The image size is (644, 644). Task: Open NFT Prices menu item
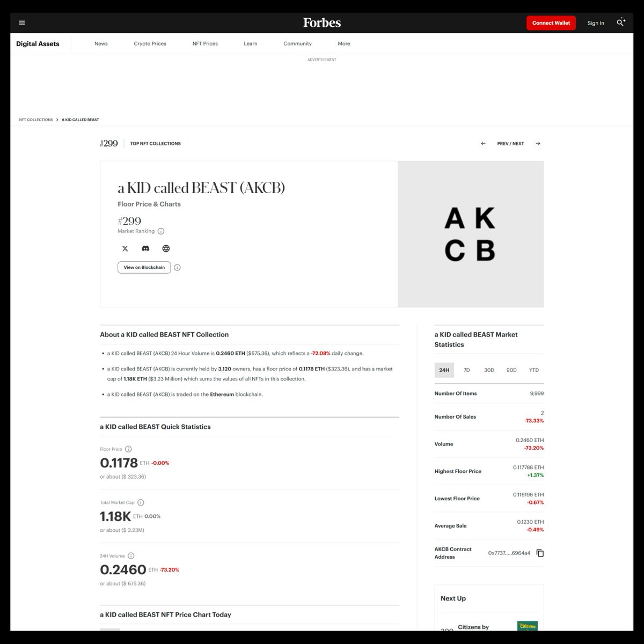click(x=205, y=43)
